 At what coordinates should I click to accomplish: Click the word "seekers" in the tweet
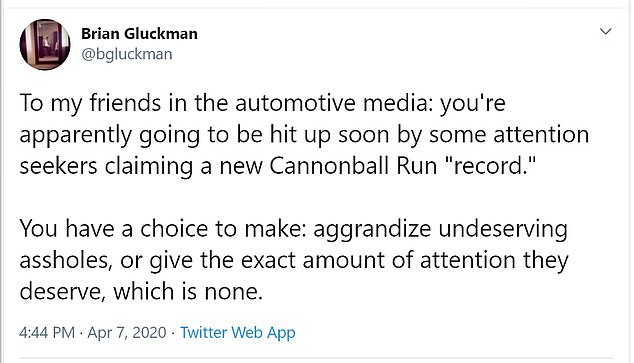59,166
